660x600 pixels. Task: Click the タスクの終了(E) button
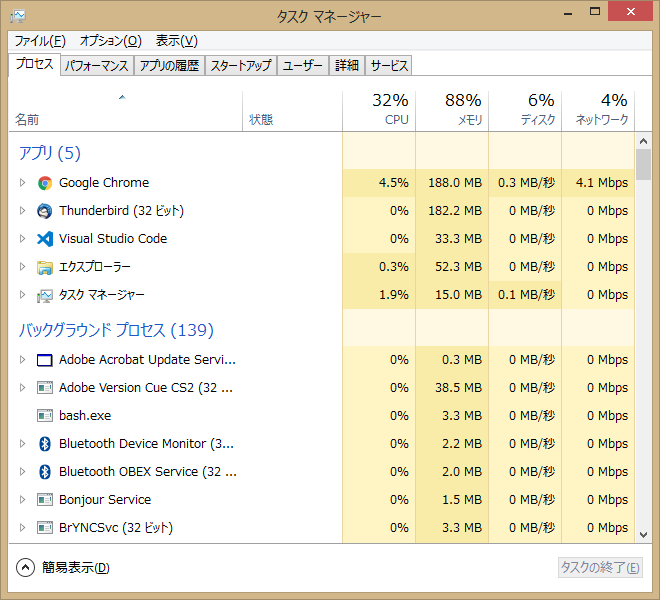pyautogui.click(x=600, y=568)
